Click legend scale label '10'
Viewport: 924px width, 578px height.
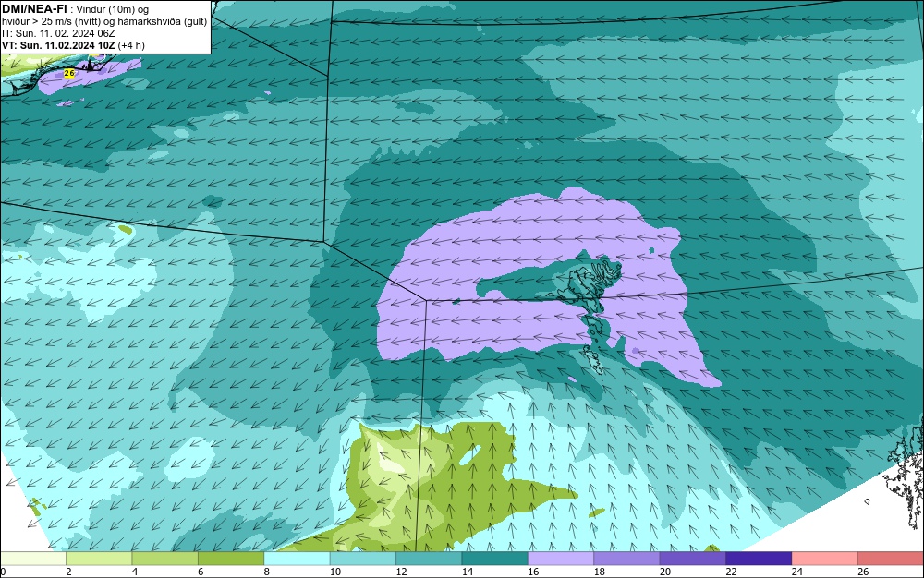click(x=335, y=572)
